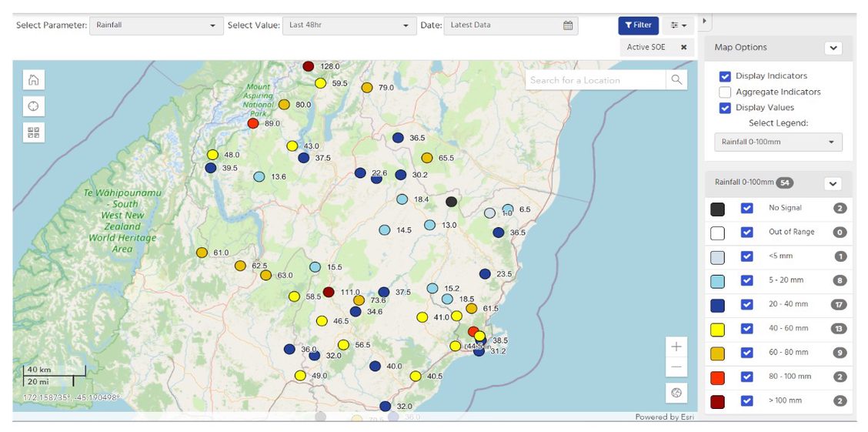Click the blue 23.5 rainfall marker
This screenshot has width=868, height=432.
[485, 273]
